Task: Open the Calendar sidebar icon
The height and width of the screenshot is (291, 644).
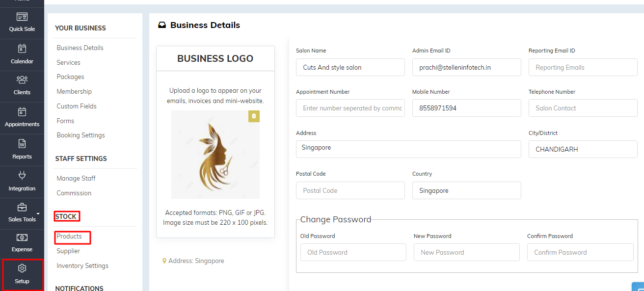Action: pos(22,49)
